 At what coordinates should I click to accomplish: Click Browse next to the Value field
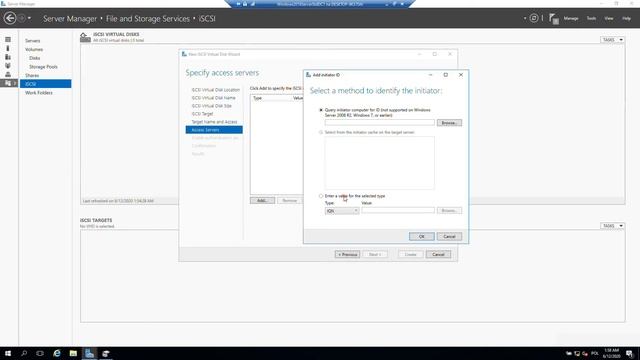pos(449,210)
